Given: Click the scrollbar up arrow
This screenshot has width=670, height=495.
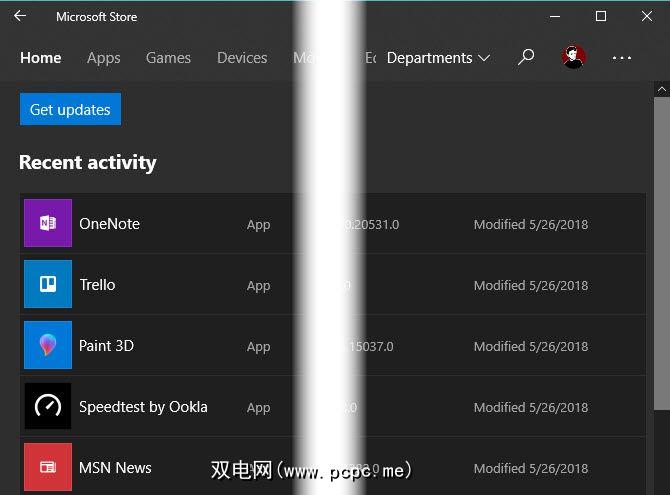Looking at the screenshot, I should 662,89.
